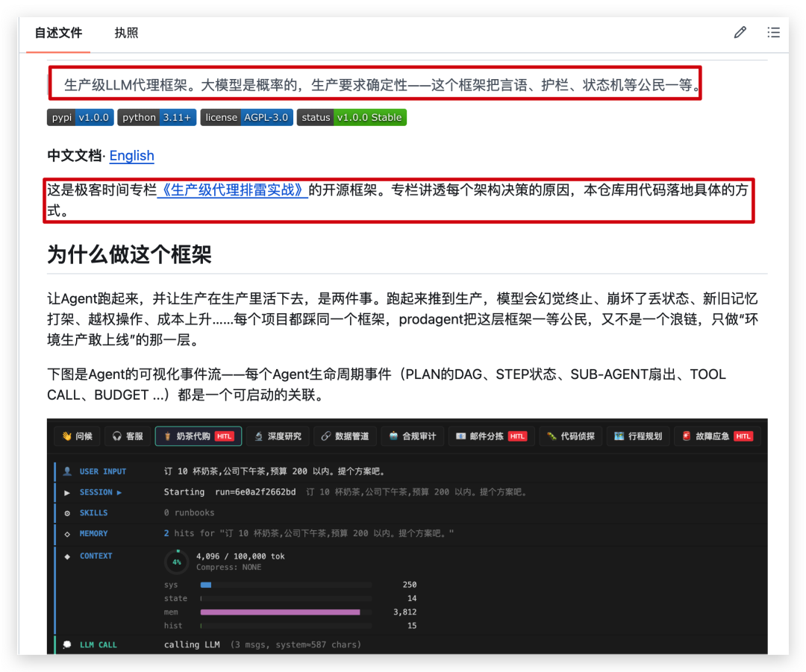Click the blue sys token bar

[x=206, y=585]
